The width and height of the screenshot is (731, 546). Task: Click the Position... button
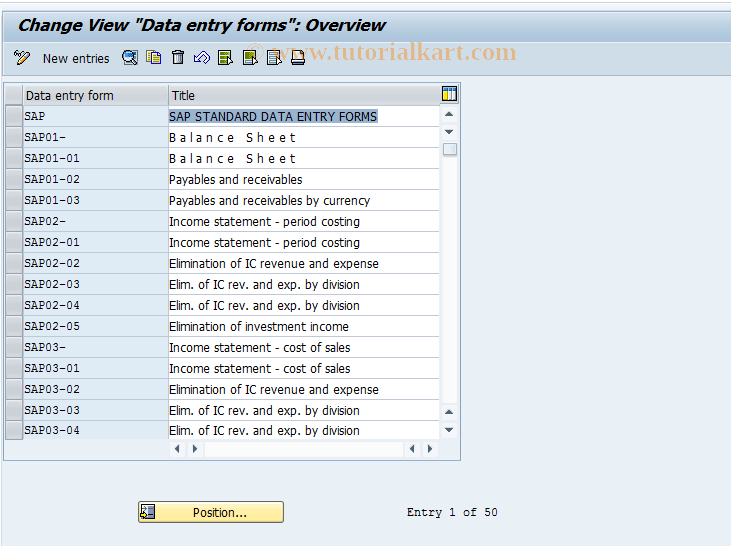click(211, 512)
